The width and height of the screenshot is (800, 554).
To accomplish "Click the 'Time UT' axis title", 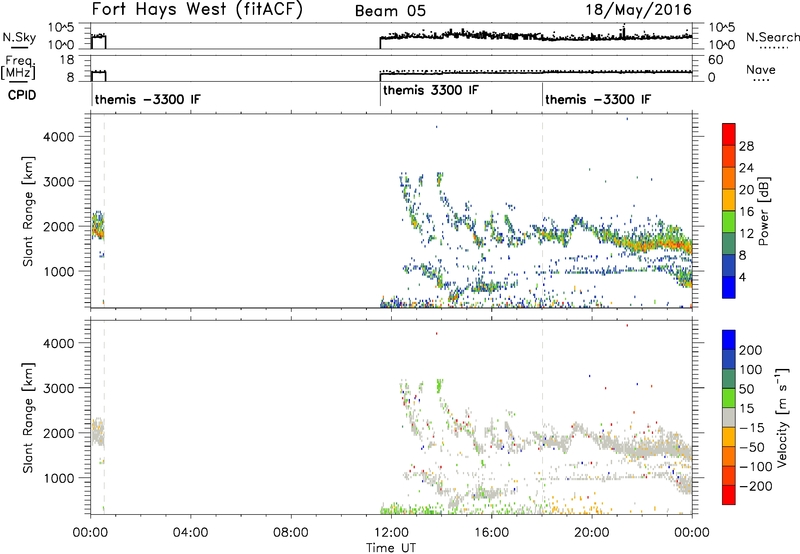I will point(391,548).
